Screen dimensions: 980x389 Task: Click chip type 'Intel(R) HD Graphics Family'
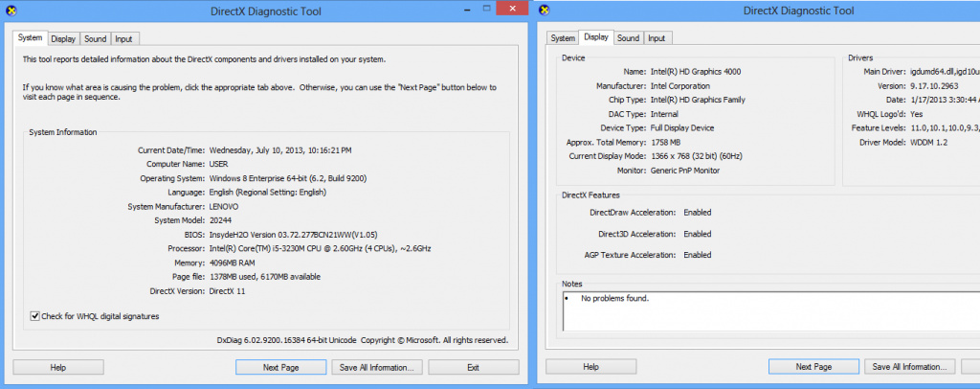point(698,100)
